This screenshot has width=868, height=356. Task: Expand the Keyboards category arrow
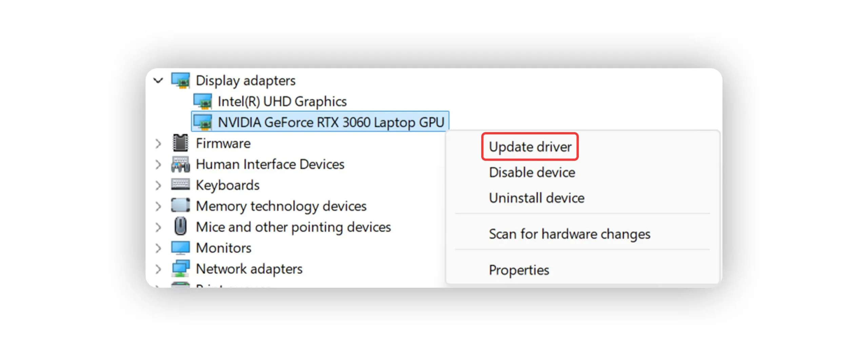coord(158,185)
